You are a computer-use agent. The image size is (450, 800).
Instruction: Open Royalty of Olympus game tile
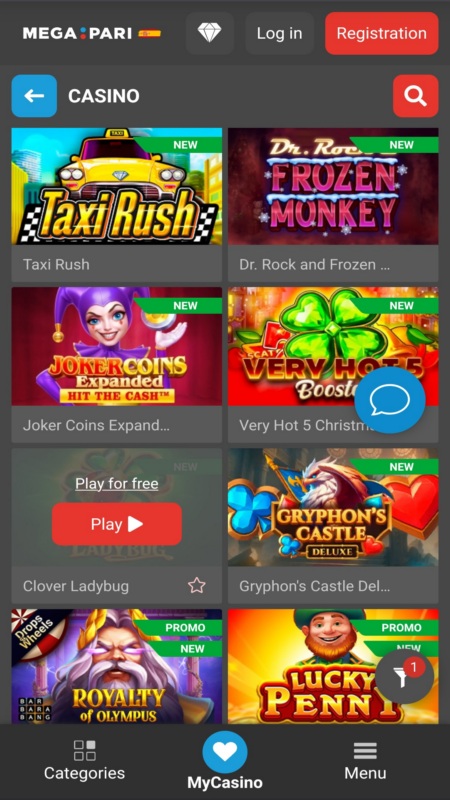[117, 666]
